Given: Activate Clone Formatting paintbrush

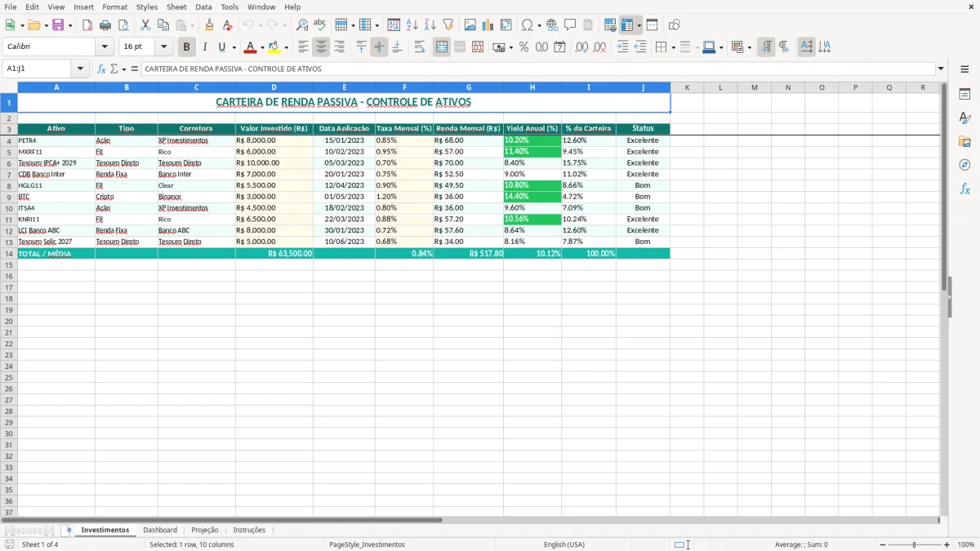Looking at the screenshot, I should coord(209,25).
